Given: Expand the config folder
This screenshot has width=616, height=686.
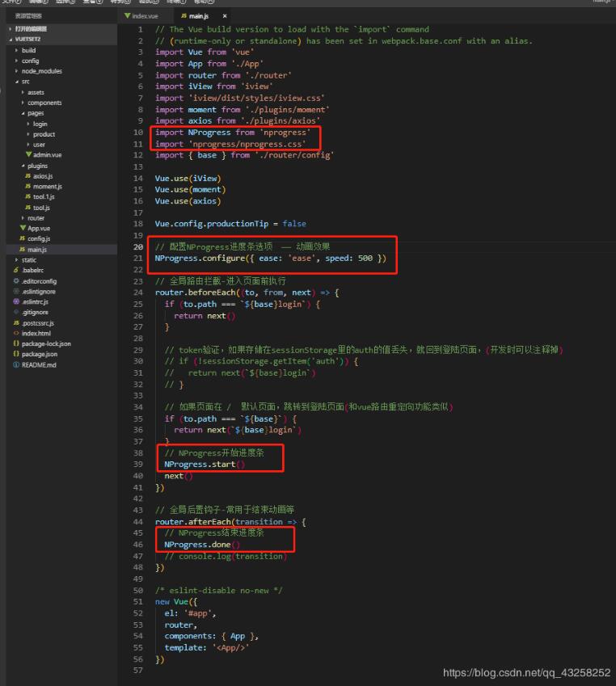Looking at the screenshot, I should [x=17, y=61].
